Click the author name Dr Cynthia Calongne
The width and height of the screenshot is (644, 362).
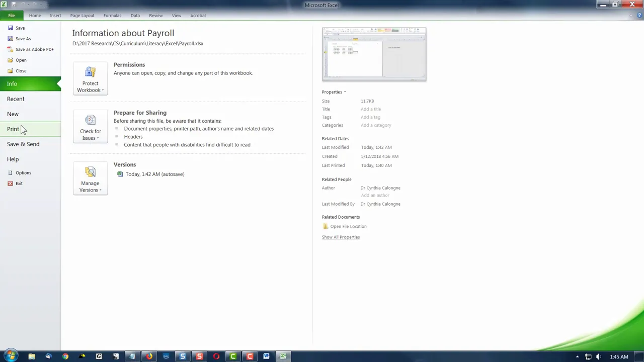coord(380,188)
